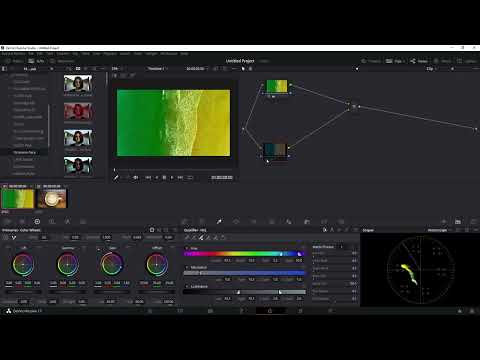Screen dimensions: 480x360
Task: Click the Gain color wheel
Action: [x=112, y=264]
